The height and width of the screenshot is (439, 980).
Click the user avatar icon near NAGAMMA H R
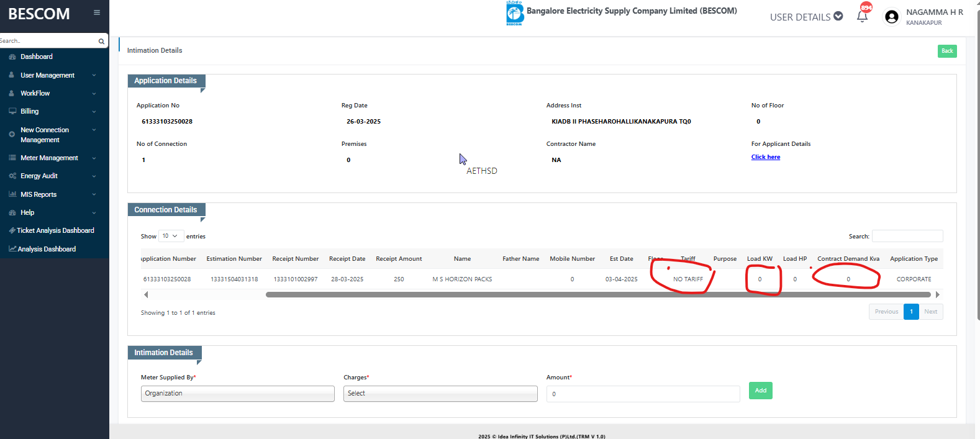click(x=892, y=17)
